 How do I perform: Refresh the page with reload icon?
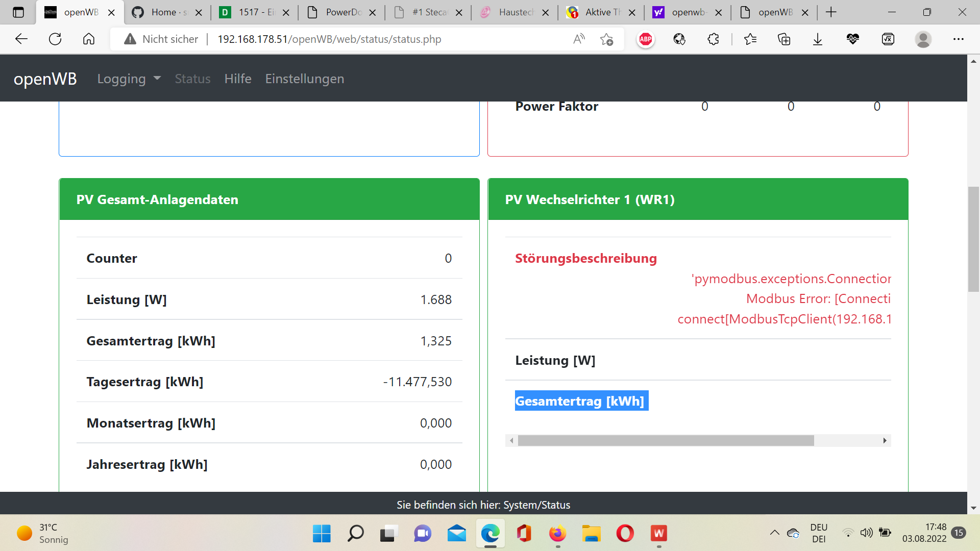click(55, 39)
